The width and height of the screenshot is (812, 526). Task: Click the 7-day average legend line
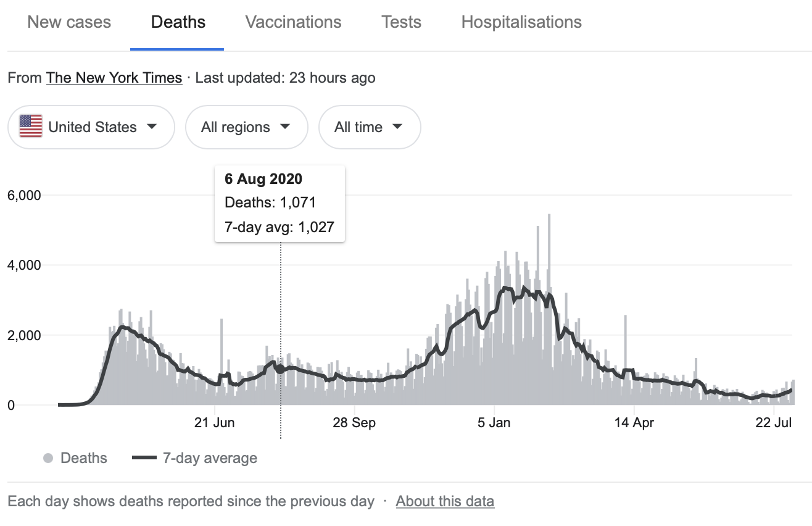tap(145, 458)
